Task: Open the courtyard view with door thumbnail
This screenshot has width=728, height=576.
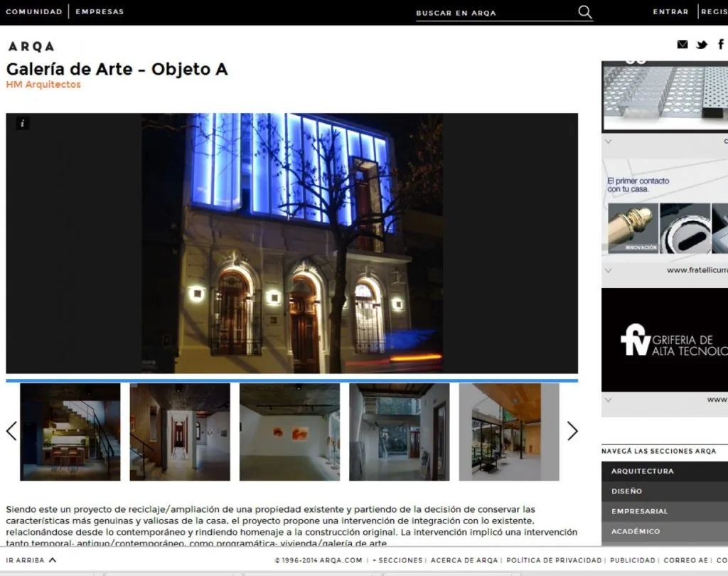Action: click(399, 432)
